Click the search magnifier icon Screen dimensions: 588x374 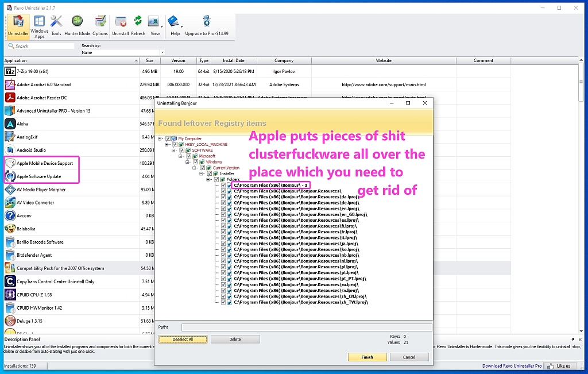[x=11, y=46]
